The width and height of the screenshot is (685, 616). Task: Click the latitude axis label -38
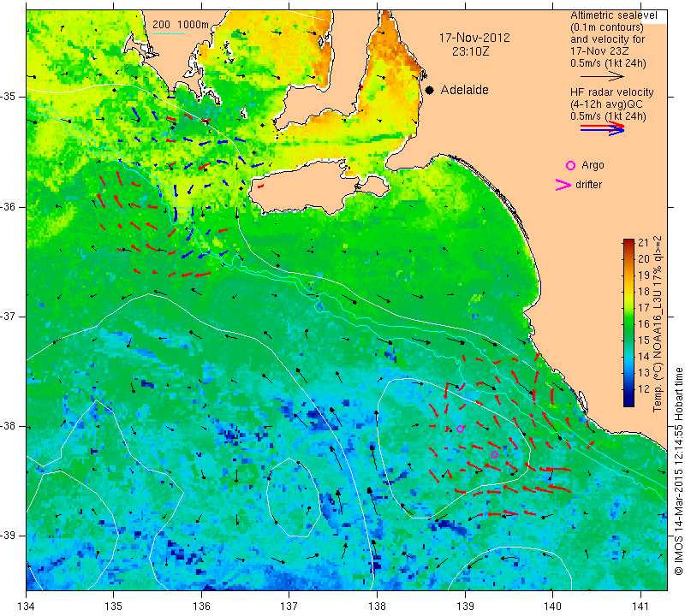point(9,426)
